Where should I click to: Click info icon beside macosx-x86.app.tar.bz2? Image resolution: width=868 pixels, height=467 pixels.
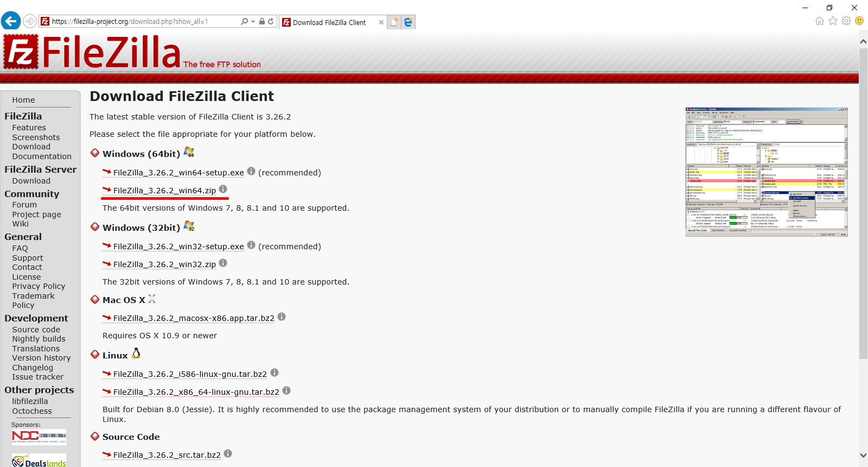pyautogui.click(x=282, y=317)
